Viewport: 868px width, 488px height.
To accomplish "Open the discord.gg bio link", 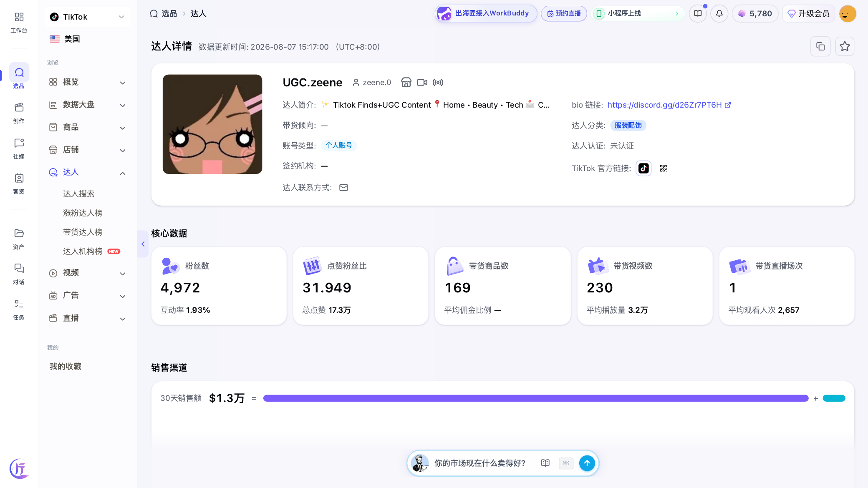I will [x=664, y=105].
